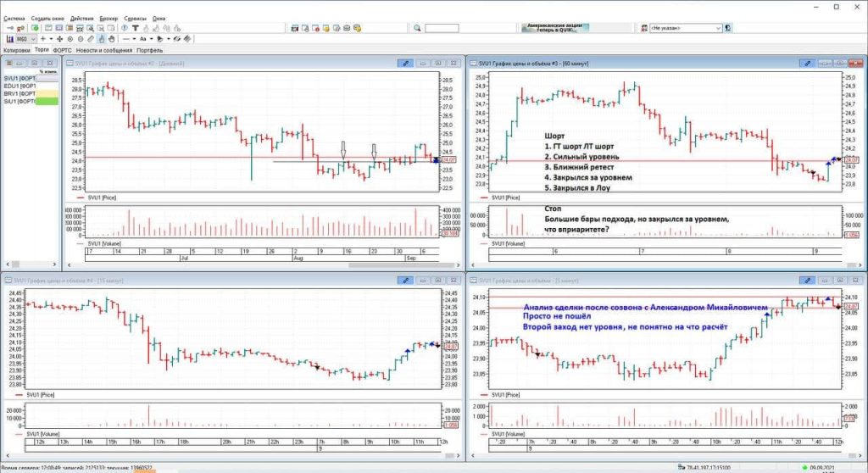Expand the marker shape dropdown arrow
This screenshot has height=473, width=868.
click(169, 39)
